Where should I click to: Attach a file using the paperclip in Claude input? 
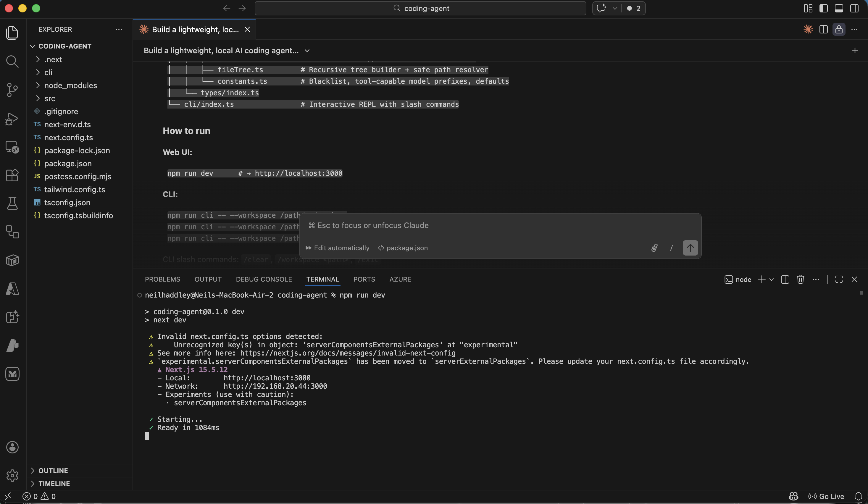[654, 248]
